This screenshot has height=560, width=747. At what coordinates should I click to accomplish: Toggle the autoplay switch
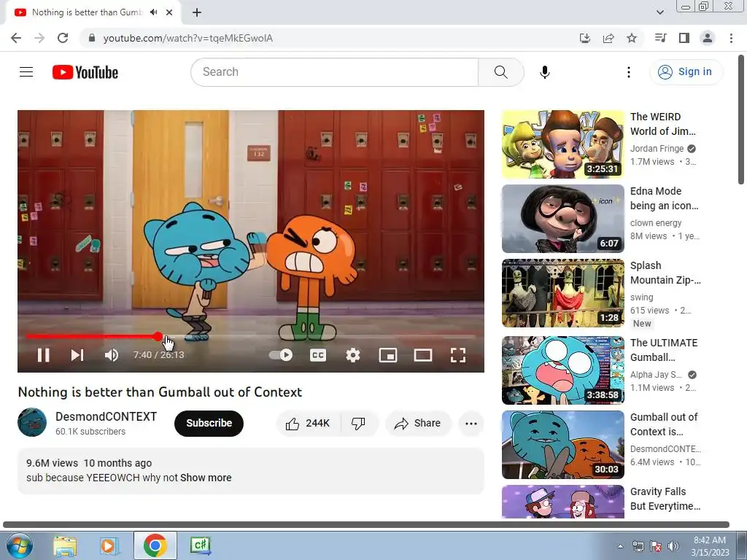point(281,355)
